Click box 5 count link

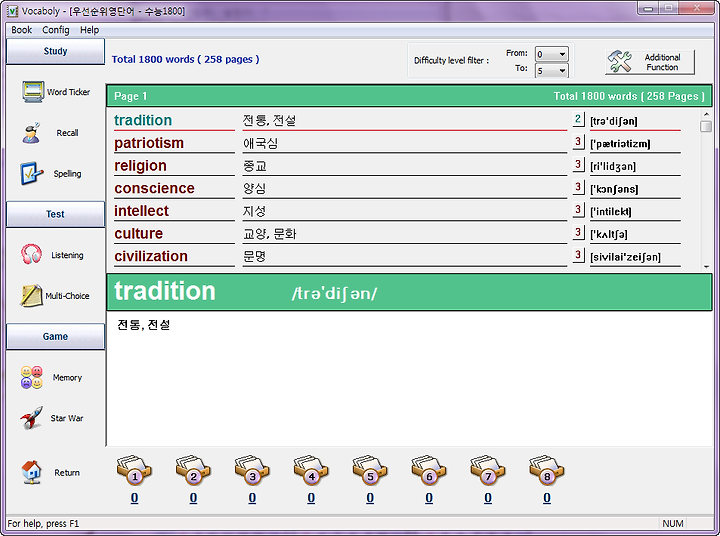click(x=370, y=498)
